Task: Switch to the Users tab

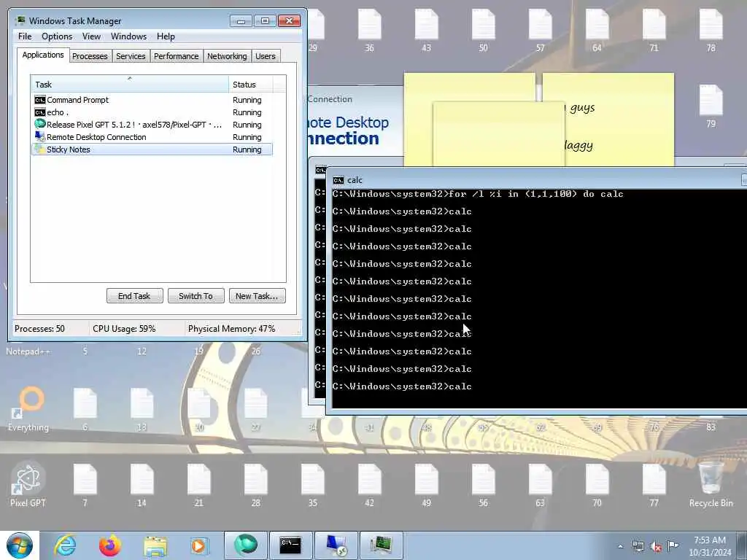Action: 266,56
